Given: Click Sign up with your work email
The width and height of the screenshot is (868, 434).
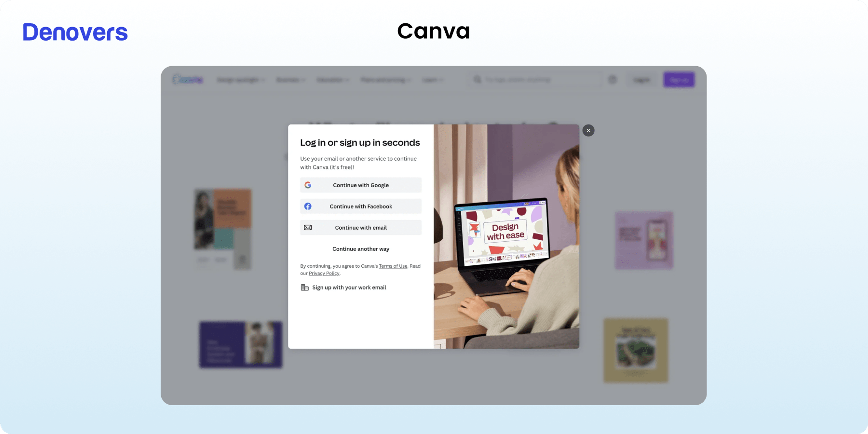Looking at the screenshot, I should pyautogui.click(x=349, y=288).
